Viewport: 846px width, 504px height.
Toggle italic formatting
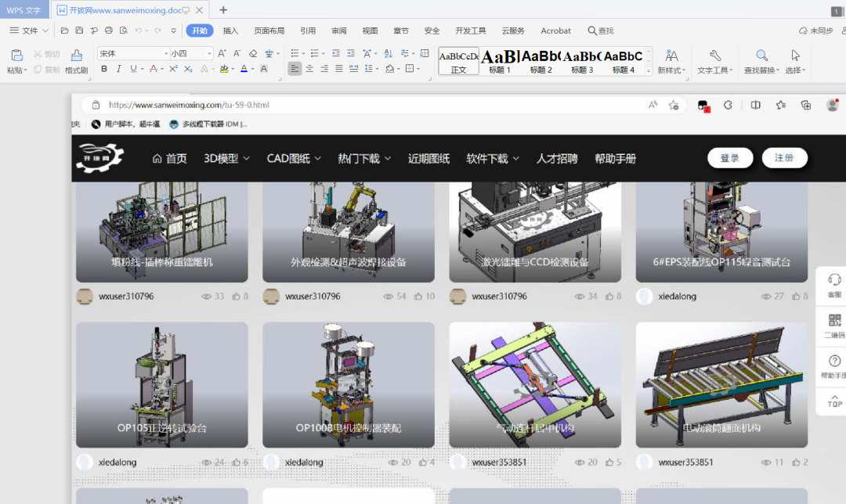(x=119, y=68)
